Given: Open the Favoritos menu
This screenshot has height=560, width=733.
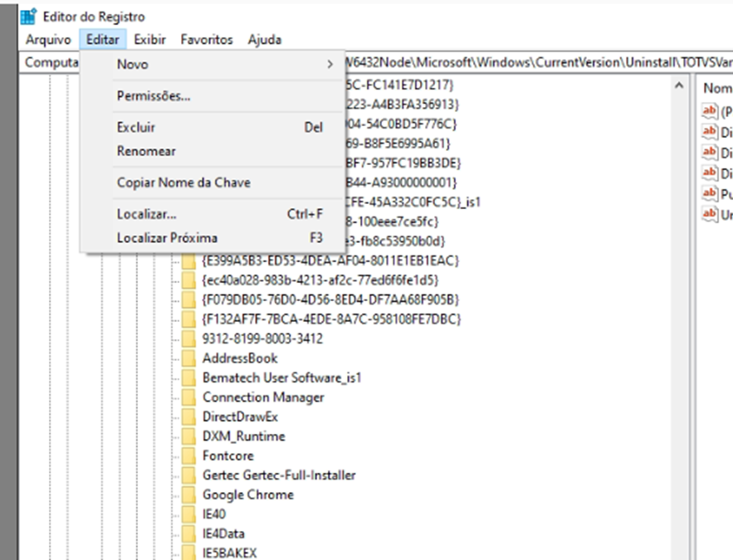Looking at the screenshot, I should click(207, 40).
